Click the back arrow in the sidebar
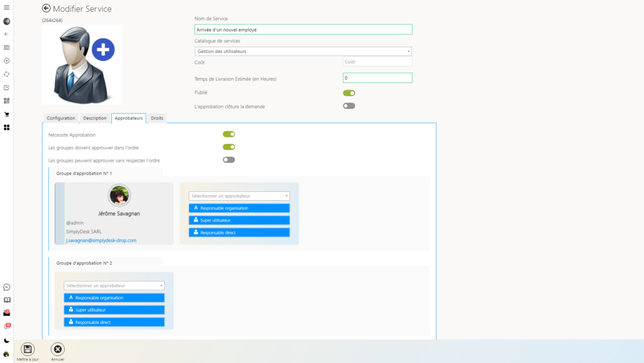Image resolution: width=644 pixels, height=363 pixels. 6,35
